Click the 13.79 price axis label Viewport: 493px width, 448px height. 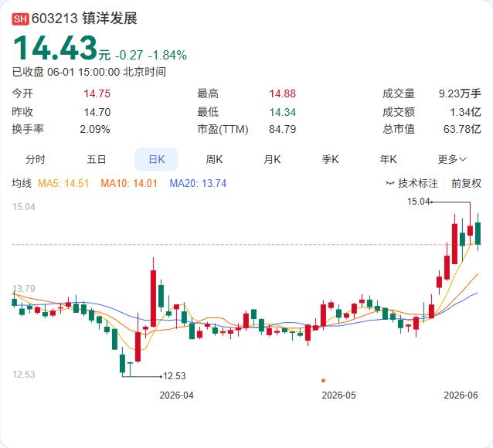click(x=24, y=289)
